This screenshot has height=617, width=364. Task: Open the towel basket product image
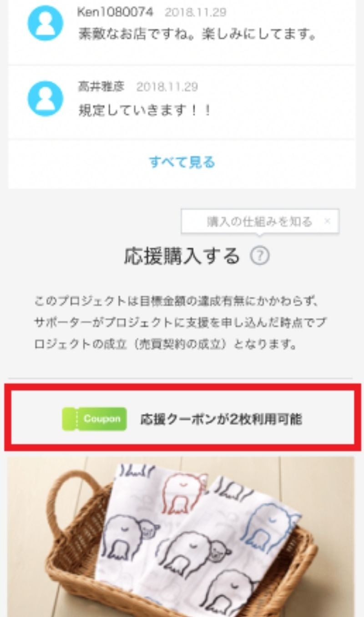coord(181,537)
